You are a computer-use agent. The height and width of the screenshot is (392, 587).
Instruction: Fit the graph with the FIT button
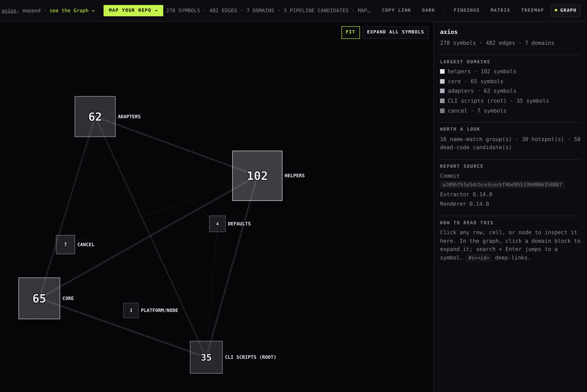[x=350, y=32]
